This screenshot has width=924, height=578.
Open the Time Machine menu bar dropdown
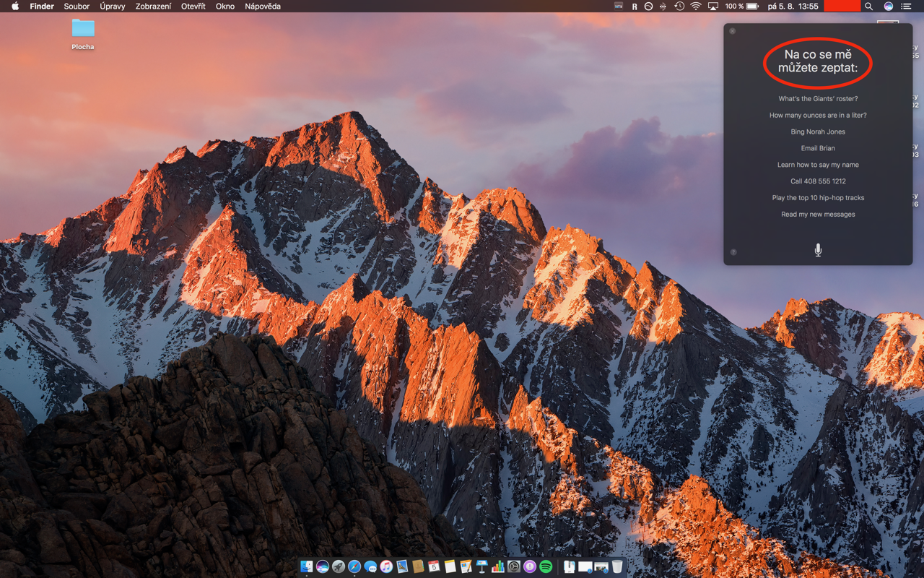679,7
